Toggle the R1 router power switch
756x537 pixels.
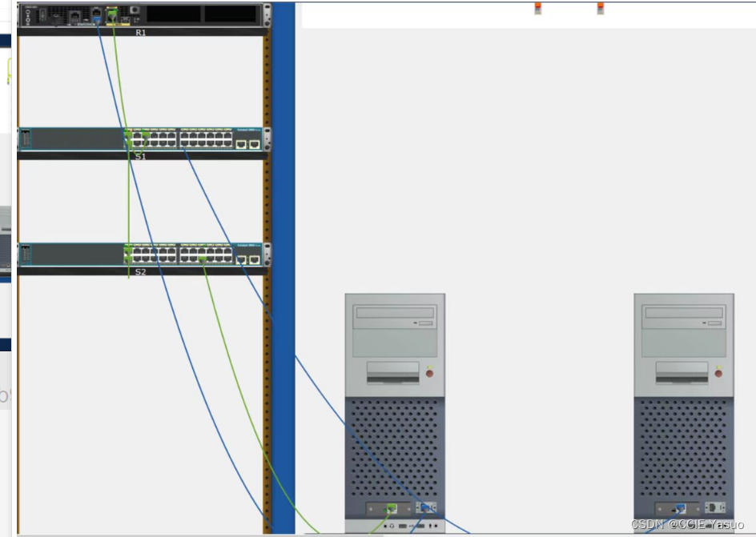click(43, 15)
